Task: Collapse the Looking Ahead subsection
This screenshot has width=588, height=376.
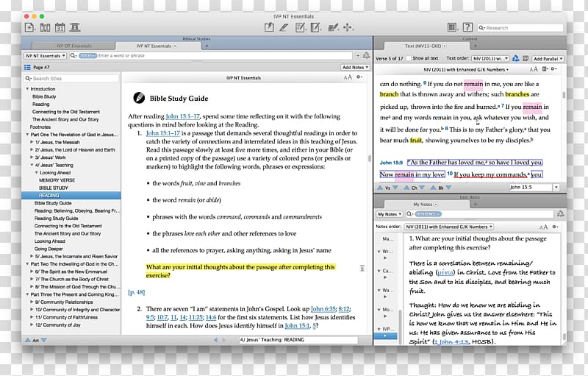Action: coord(35,173)
